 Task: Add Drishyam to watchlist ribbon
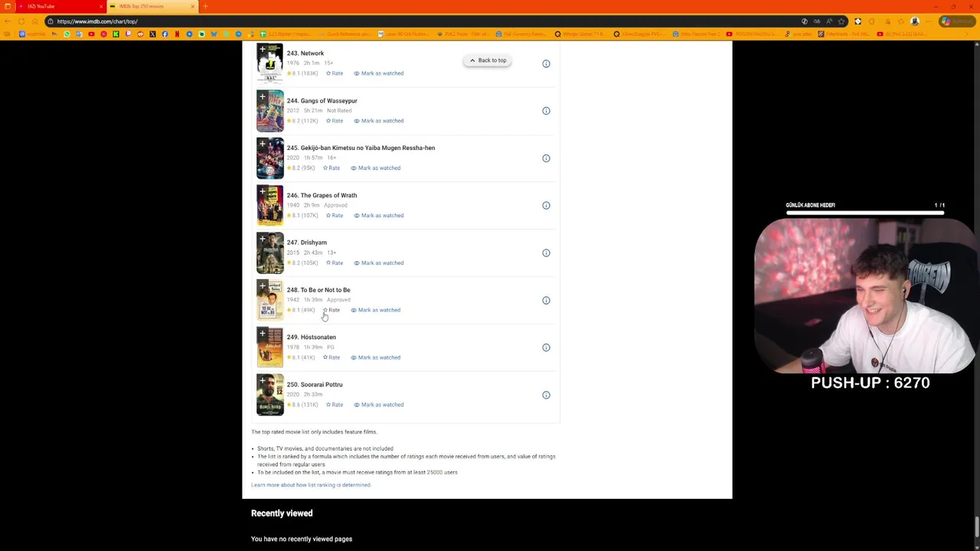pos(262,240)
